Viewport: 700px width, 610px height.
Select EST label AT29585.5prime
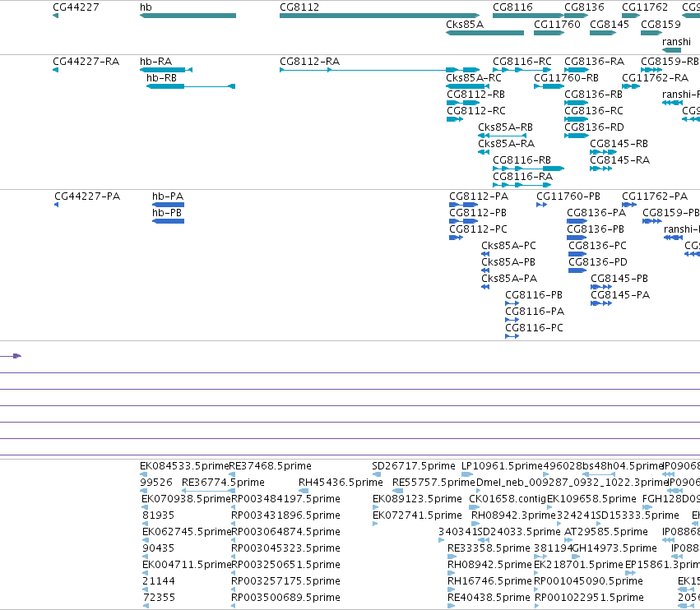coord(605,531)
